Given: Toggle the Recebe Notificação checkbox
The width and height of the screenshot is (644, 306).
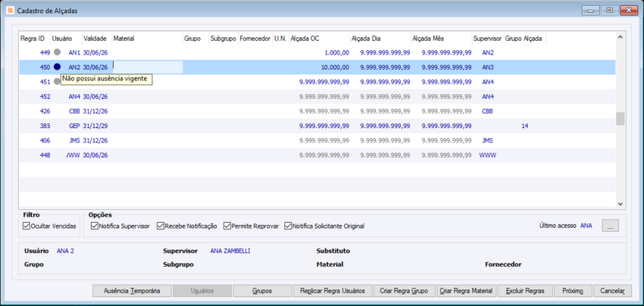Looking at the screenshot, I should tap(161, 226).
